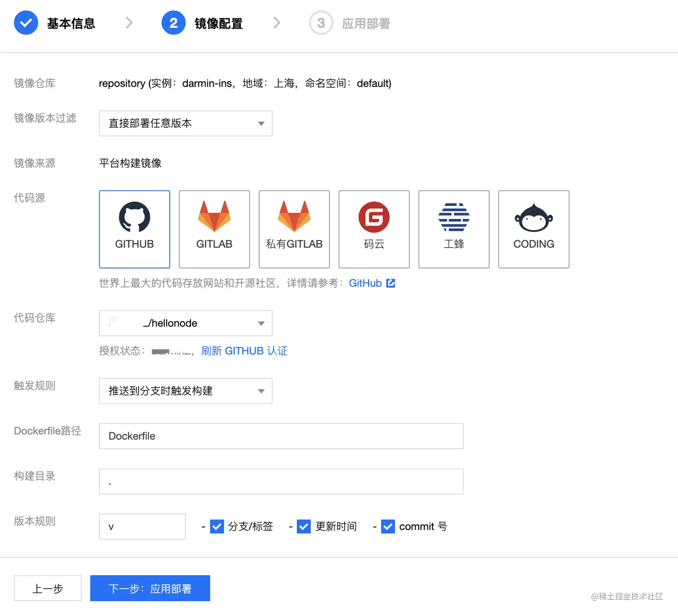Choose the 工蜂 code source
The image size is (678, 616).
coord(454,229)
